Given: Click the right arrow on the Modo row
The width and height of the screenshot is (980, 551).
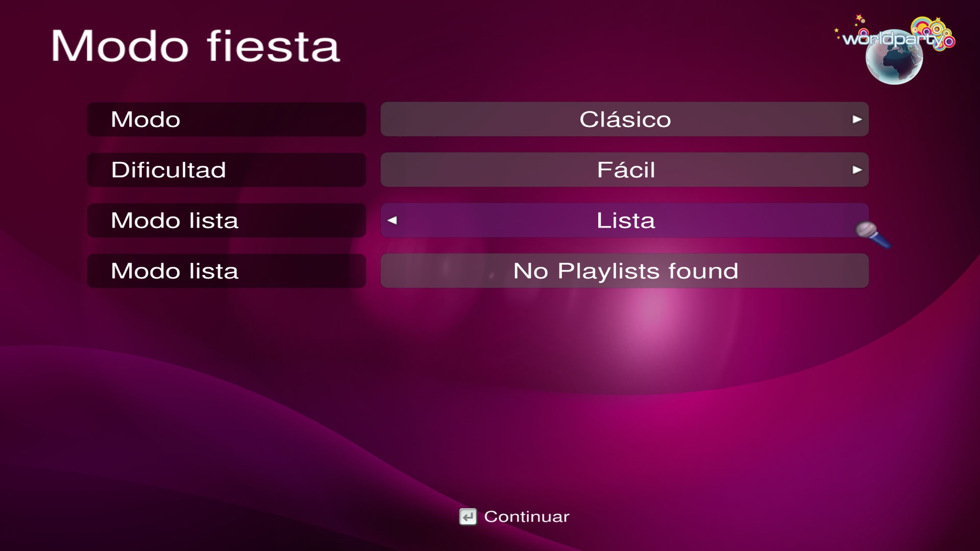Looking at the screenshot, I should (x=857, y=119).
